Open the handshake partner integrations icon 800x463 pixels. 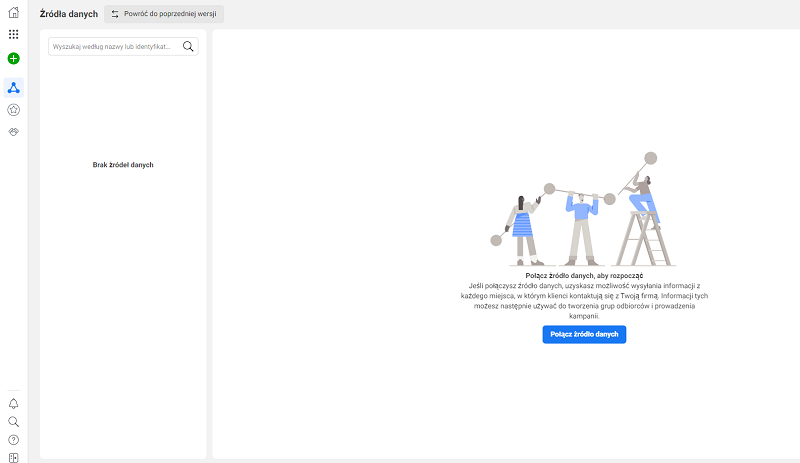click(13, 132)
